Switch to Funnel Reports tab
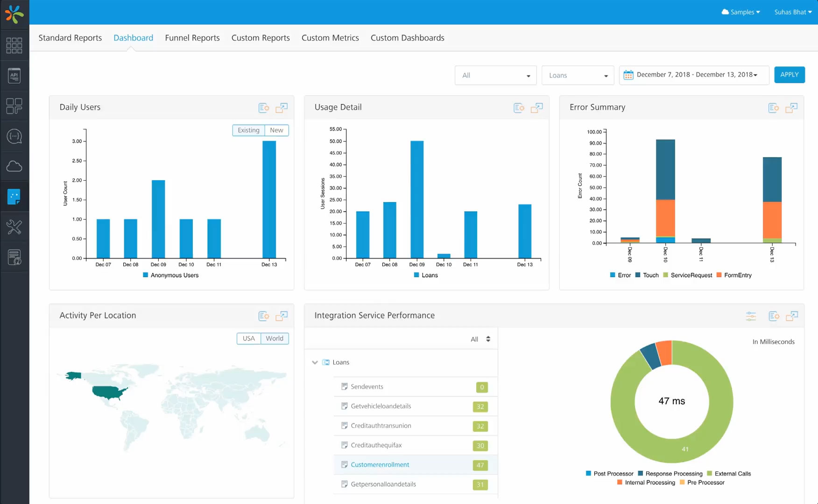The width and height of the screenshot is (818, 504). click(192, 38)
